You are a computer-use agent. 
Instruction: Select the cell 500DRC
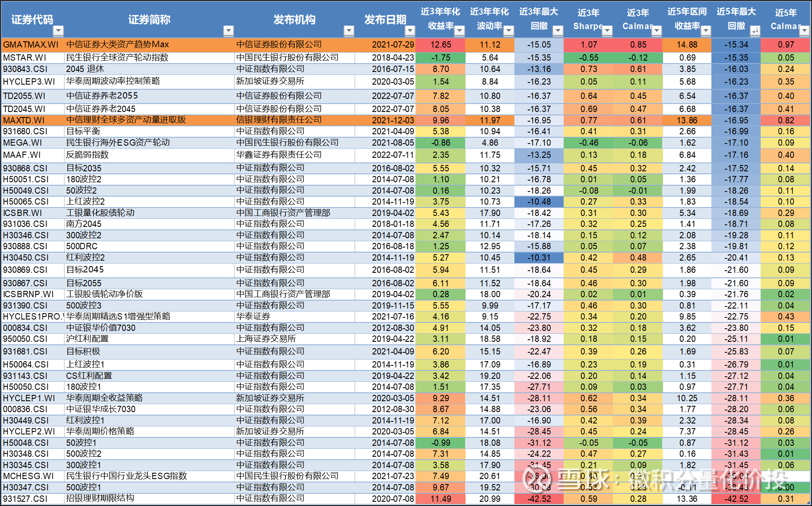tap(149, 246)
